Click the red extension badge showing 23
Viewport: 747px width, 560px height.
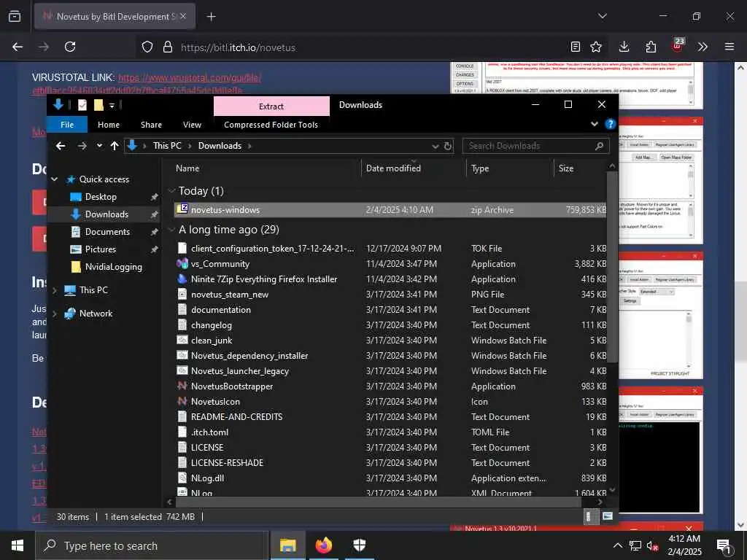(678, 45)
